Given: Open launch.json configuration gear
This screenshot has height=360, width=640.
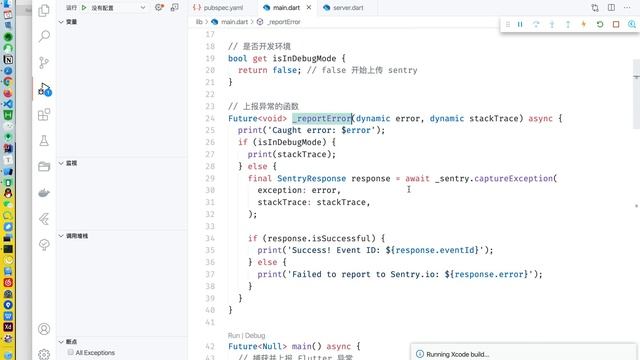Looking at the screenshot, I should pyautogui.click(x=159, y=7).
